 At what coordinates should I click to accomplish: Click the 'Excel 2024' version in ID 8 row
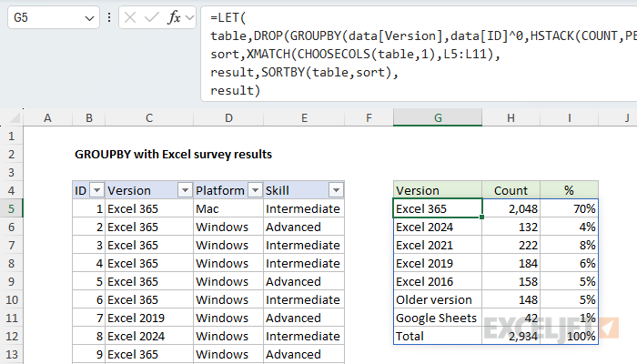point(149,336)
